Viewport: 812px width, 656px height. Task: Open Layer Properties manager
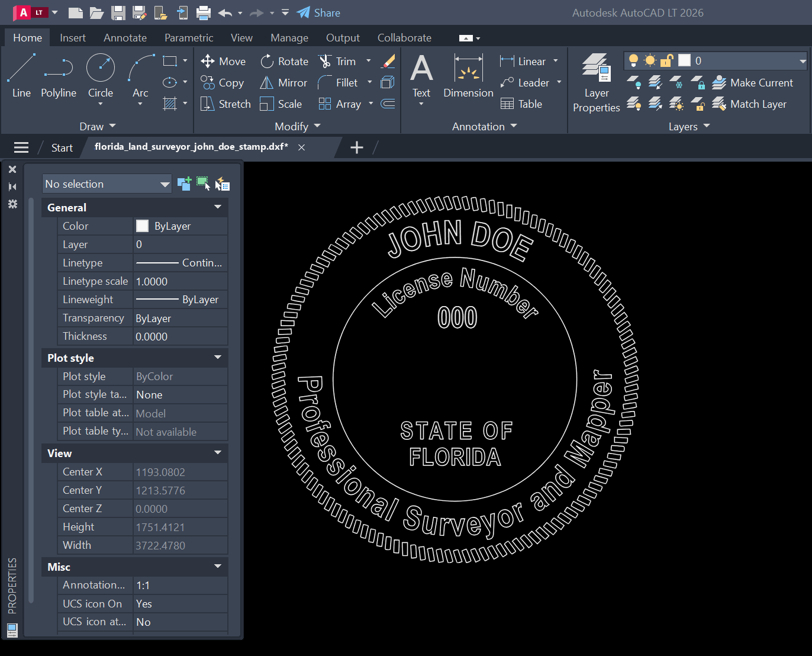[596, 82]
